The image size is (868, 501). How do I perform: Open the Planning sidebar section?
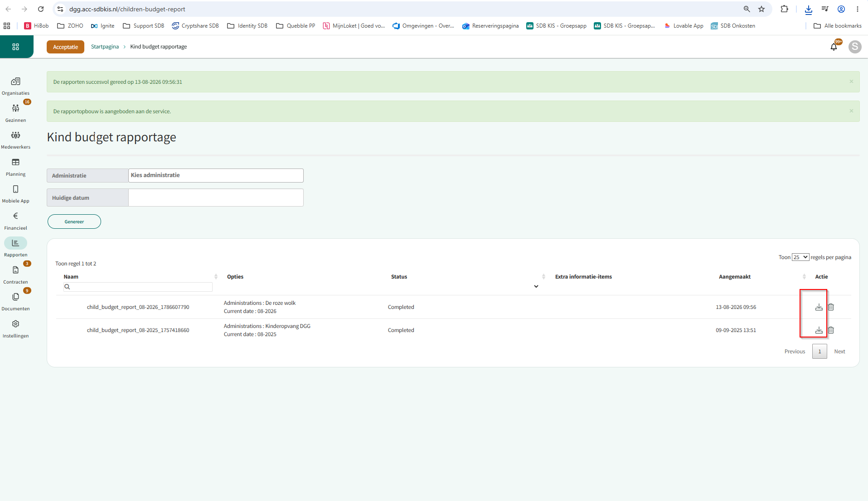pyautogui.click(x=15, y=166)
